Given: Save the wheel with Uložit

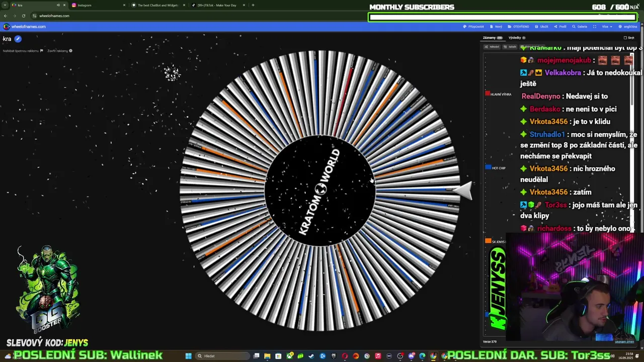Looking at the screenshot, I should point(541,27).
